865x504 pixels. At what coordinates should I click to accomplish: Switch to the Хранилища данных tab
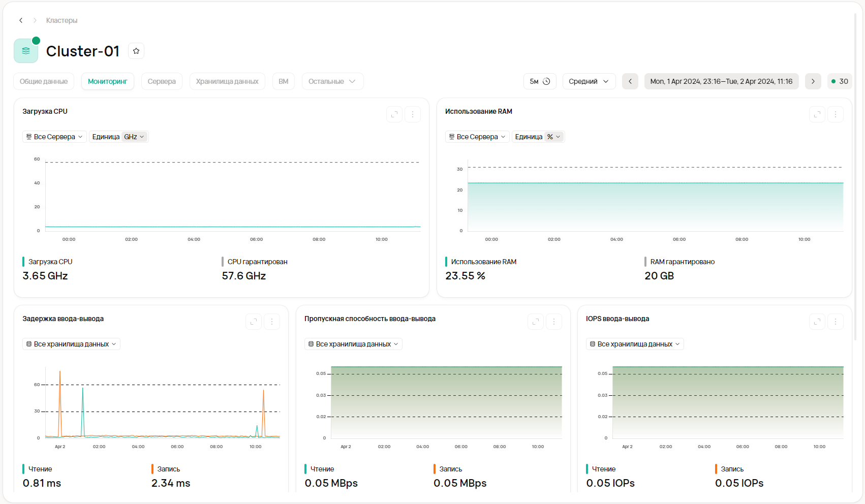(227, 81)
